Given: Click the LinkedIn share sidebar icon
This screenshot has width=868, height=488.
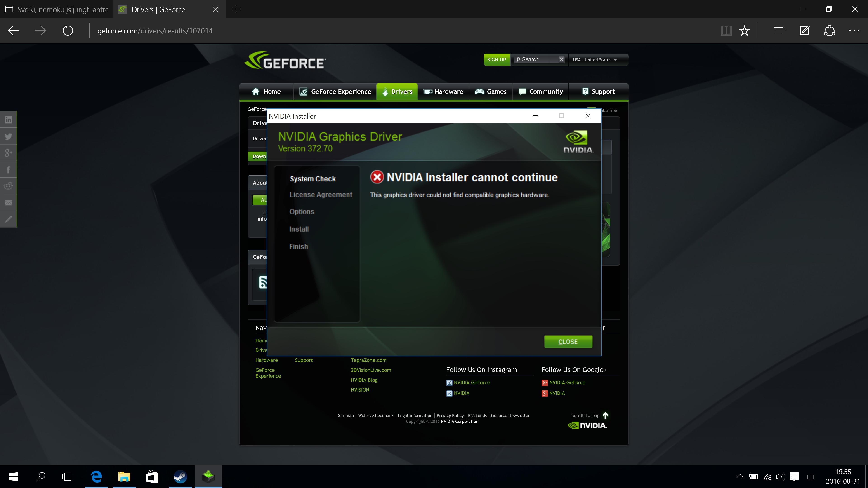Looking at the screenshot, I should click(x=8, y=120).
